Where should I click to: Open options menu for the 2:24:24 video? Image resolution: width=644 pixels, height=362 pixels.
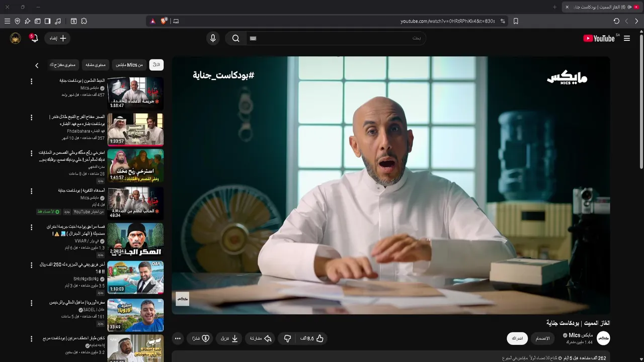(31, 227)
